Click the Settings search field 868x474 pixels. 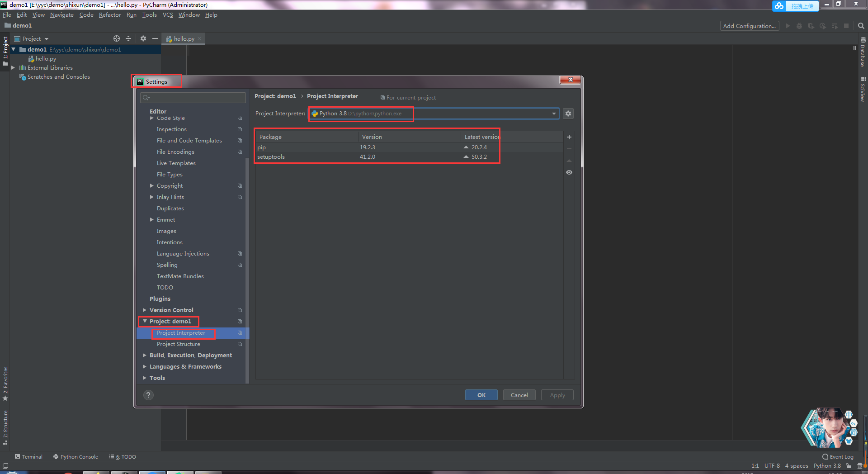[193, 98]
